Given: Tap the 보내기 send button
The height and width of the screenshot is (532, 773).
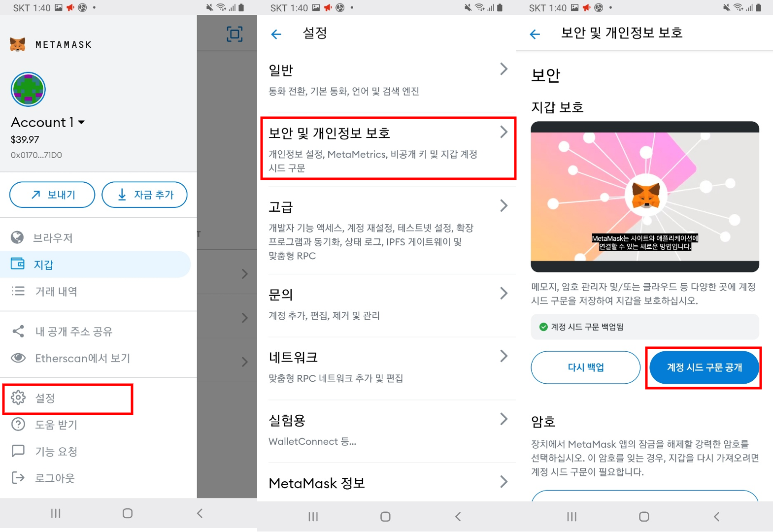Looking at the screenshot, I should (52, 195).
